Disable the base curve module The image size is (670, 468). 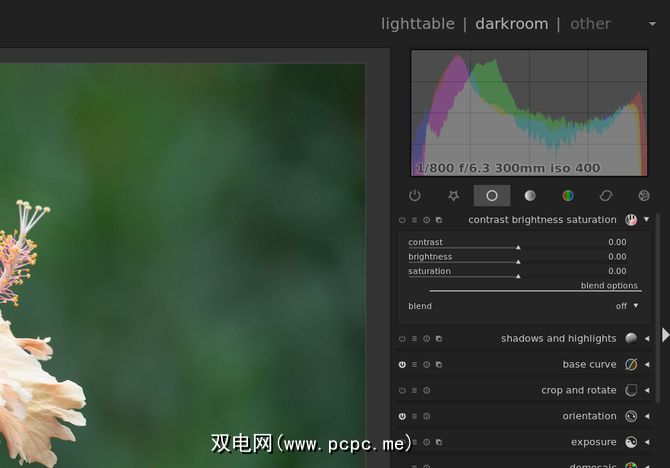[x=402, y=365]
